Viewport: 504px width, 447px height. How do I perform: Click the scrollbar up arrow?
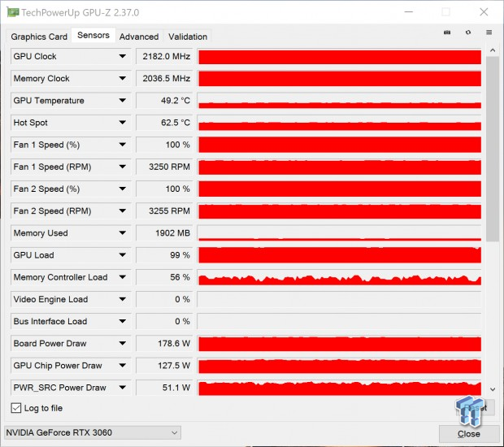[x=493, y=50]
